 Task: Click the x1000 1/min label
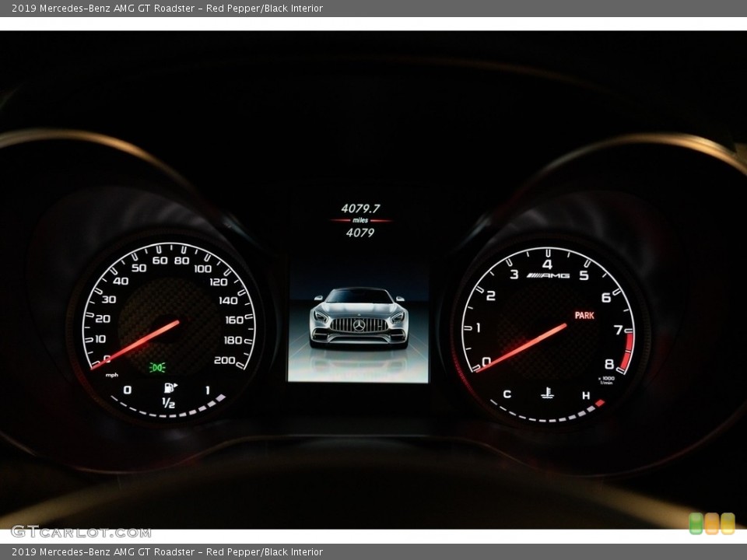pos(606,380)
